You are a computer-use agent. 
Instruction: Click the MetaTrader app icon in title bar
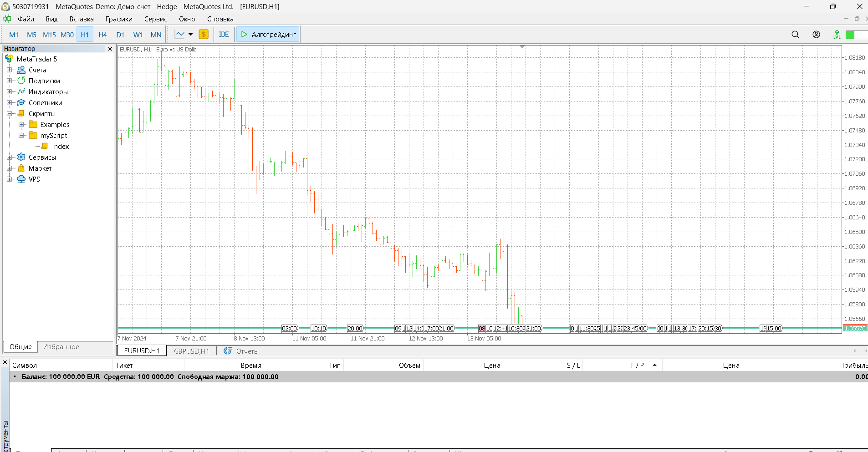coord(5,6)
